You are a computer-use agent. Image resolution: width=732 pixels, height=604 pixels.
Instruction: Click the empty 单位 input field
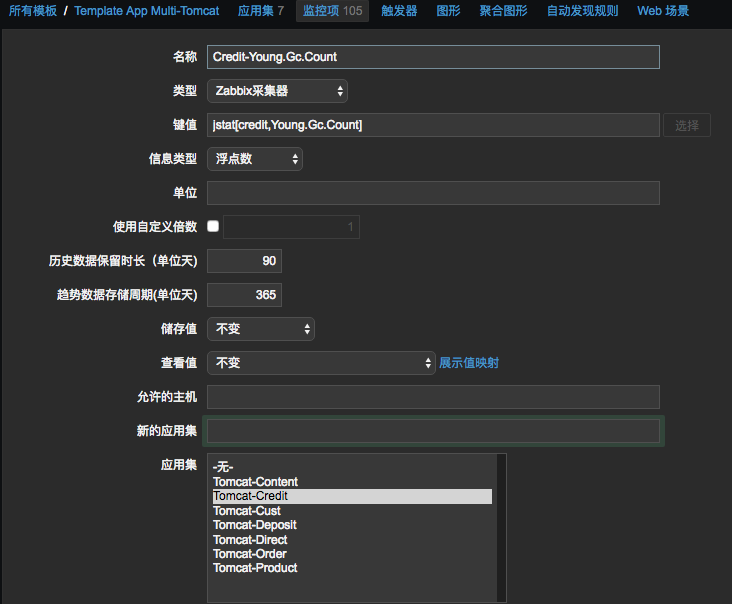[x=433, y=193]
